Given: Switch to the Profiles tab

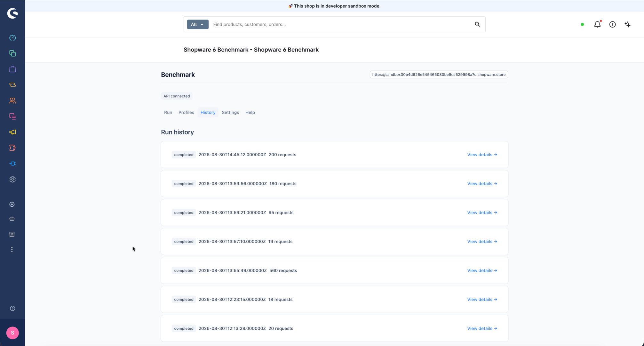Looking at the screenshot, I should pyautogui.click(x=186, y=112).
